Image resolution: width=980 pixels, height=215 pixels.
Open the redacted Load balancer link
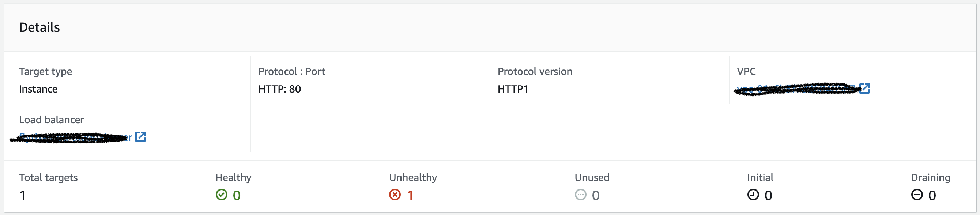72,137
